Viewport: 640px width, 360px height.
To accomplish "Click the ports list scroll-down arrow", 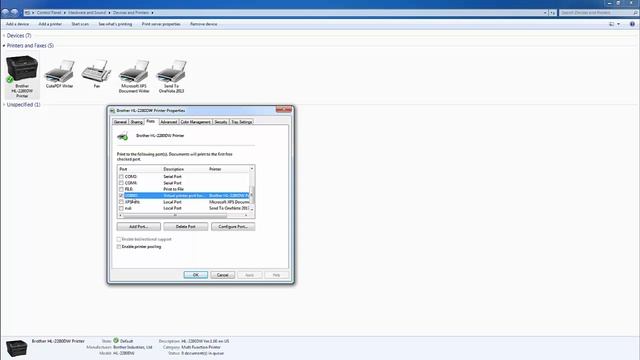I will tap(252, 210).
